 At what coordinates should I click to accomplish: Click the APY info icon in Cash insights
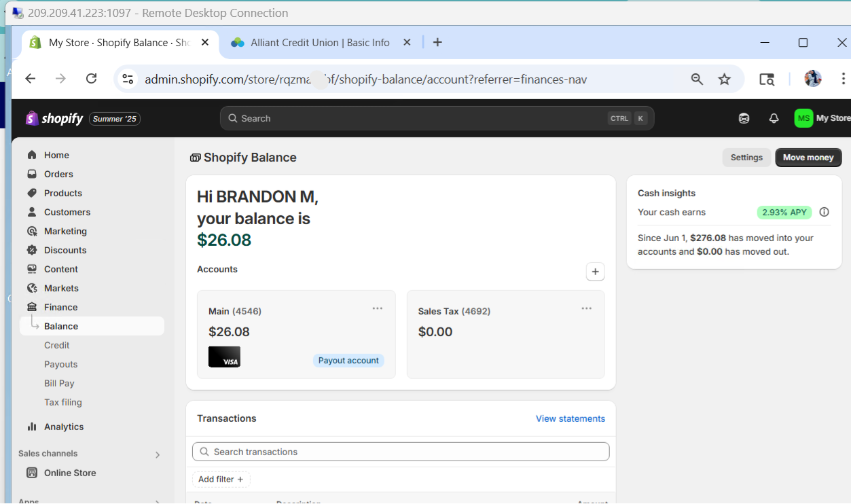825,212
